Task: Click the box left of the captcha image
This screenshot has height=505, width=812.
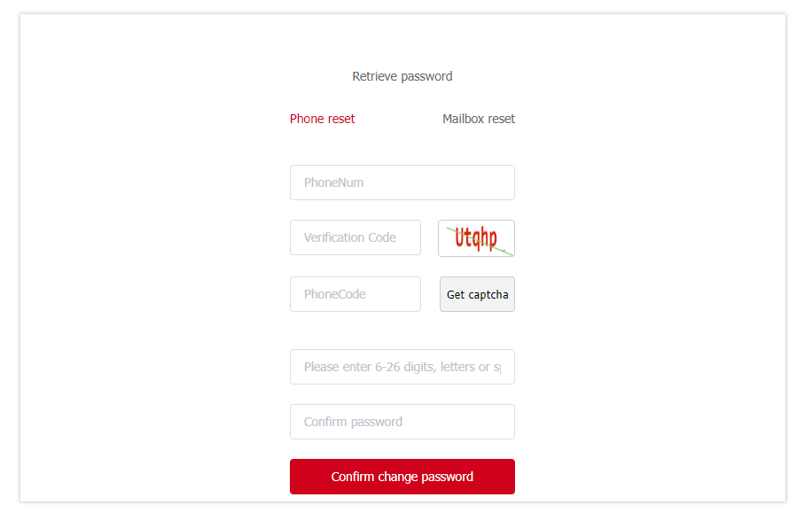Action: pyautogui.click(x=355, y=237)
